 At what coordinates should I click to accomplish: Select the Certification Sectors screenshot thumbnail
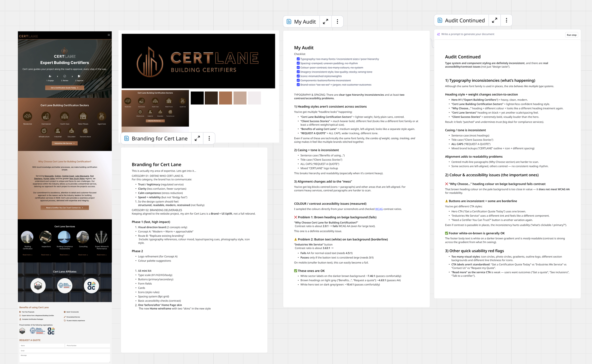[155, 108]
